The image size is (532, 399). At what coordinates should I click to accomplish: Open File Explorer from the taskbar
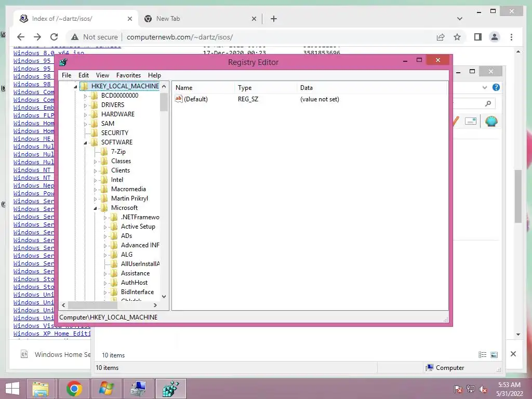(x=41, y=389)
